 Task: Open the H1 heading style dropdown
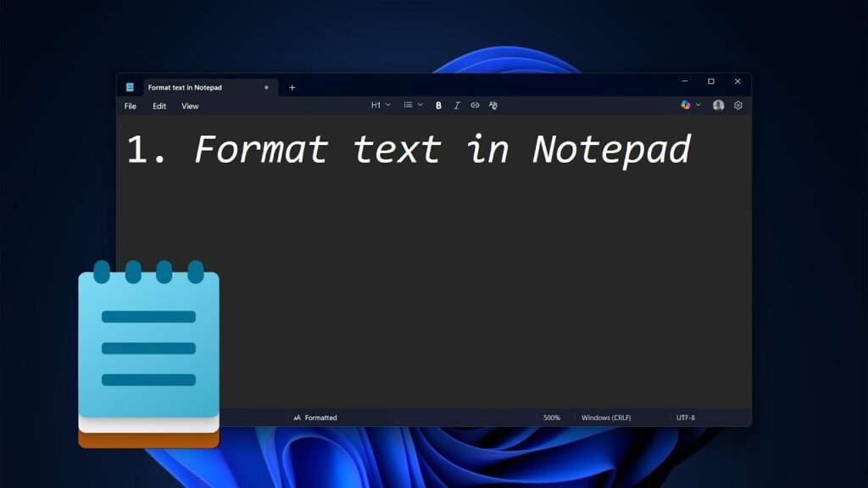tap(381, 105)
